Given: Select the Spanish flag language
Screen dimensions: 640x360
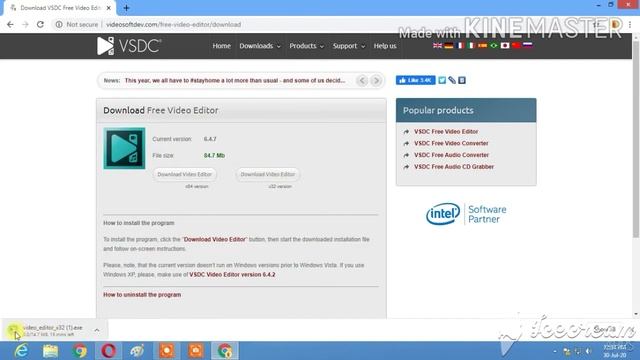Looking at the screenshot, I should tap(482, 45).
